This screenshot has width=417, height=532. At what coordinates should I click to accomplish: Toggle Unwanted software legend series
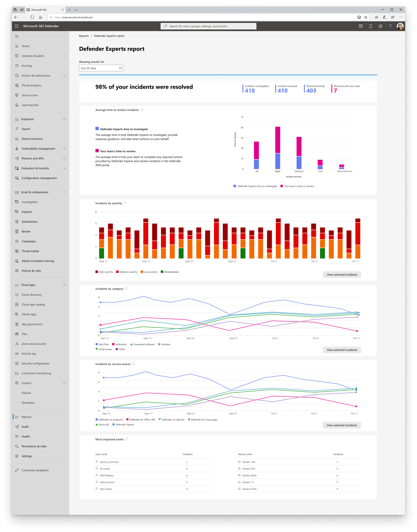(x=142, y=344)
